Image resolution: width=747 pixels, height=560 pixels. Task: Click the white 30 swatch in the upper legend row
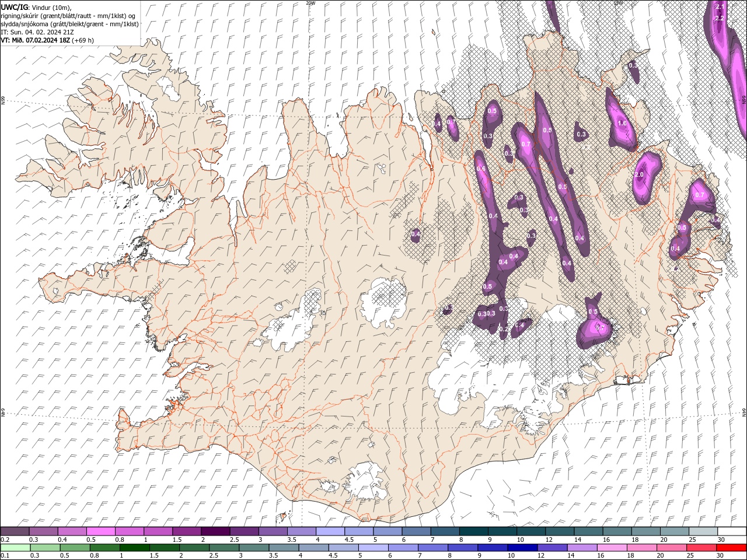tap(732, 531)
